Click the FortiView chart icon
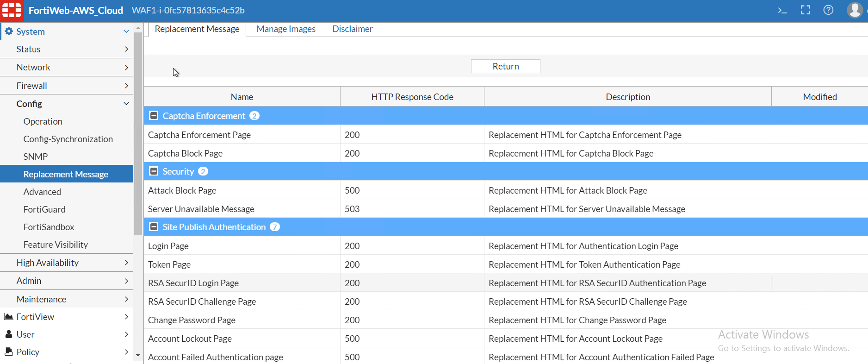This screenshot has width=868, height=364. pyautogui.click(x=8, y=317)
